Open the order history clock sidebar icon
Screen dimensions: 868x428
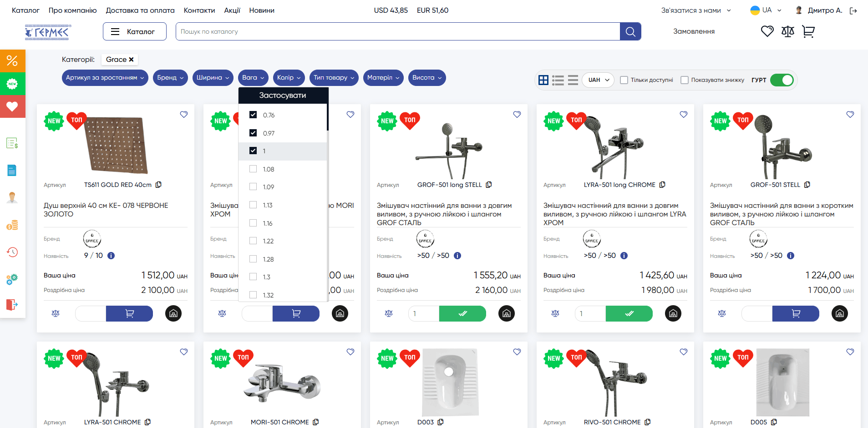coord(12,252)
